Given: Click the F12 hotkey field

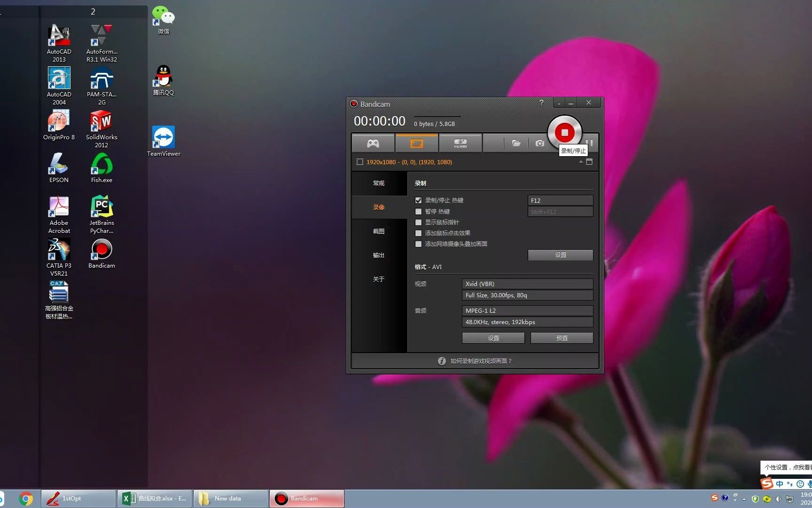Looking at the screenshot, I should point(560,200).
